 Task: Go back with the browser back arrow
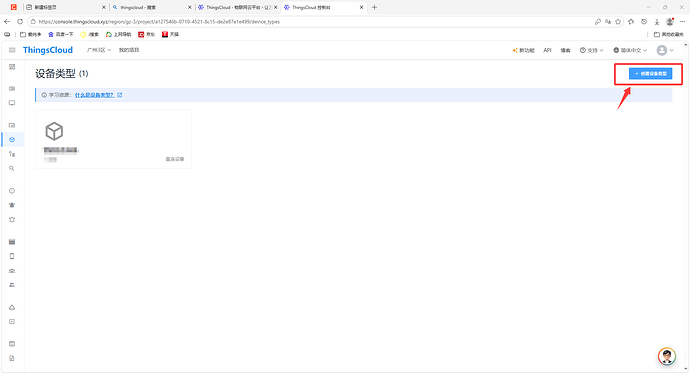[x=7, y=22]
